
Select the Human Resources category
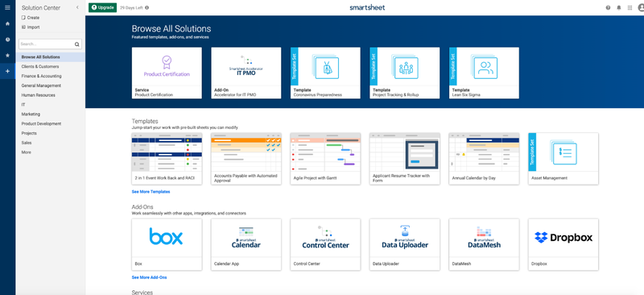38,95
